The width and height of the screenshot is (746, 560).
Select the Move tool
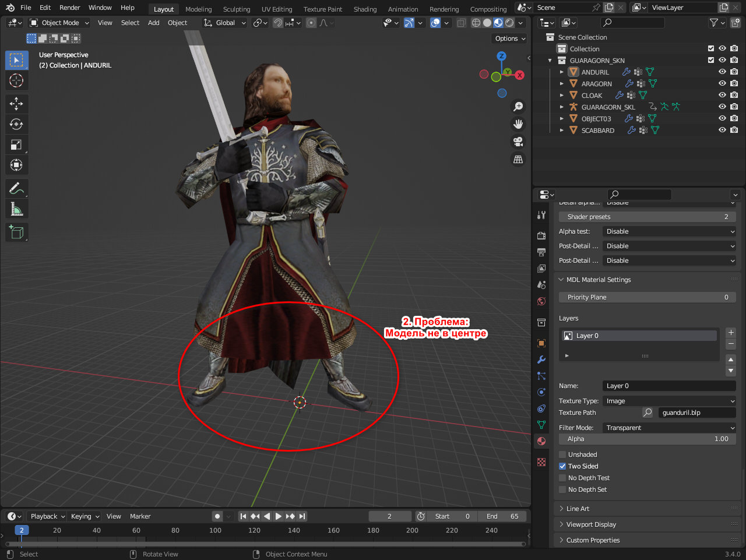tap(16, 104)
